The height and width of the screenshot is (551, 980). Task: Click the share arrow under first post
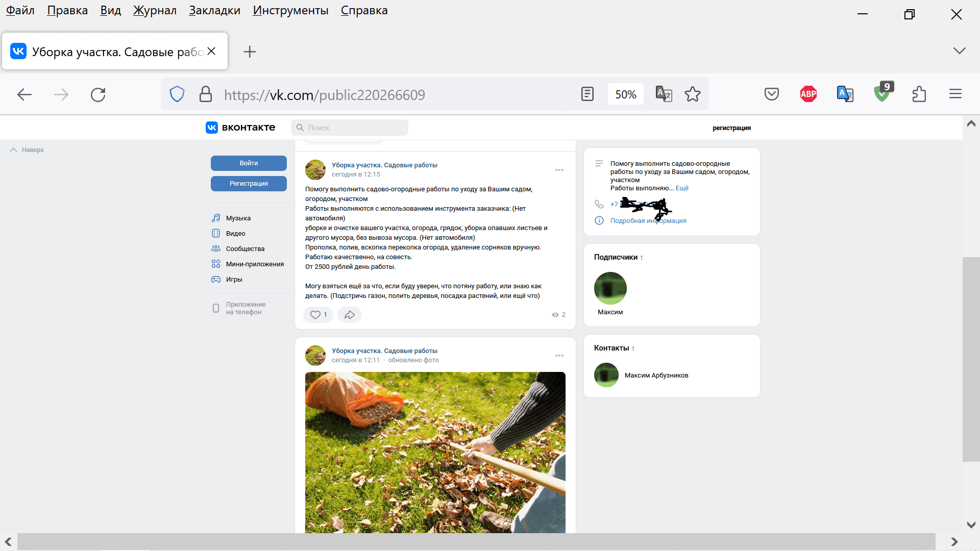point(350,315)
